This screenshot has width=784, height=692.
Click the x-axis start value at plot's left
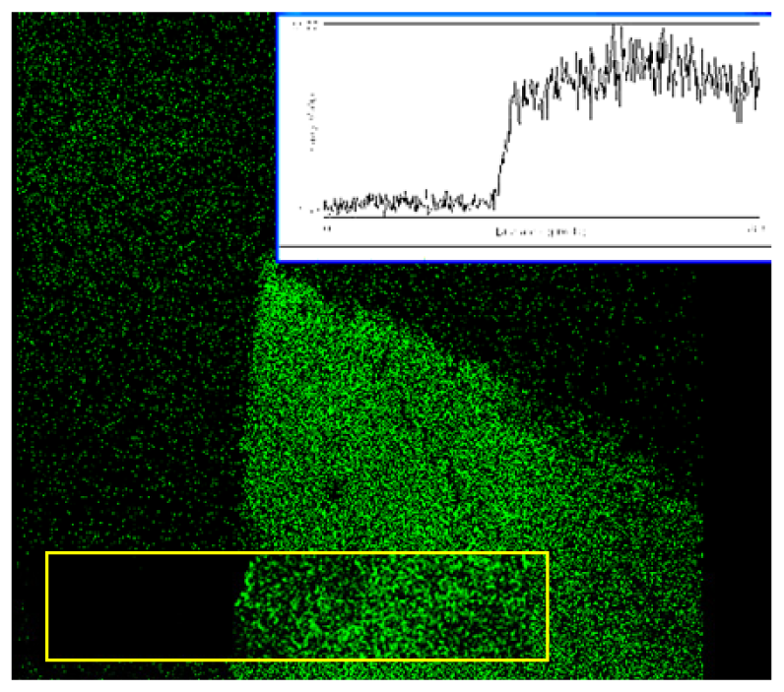(x=326, y=229)
